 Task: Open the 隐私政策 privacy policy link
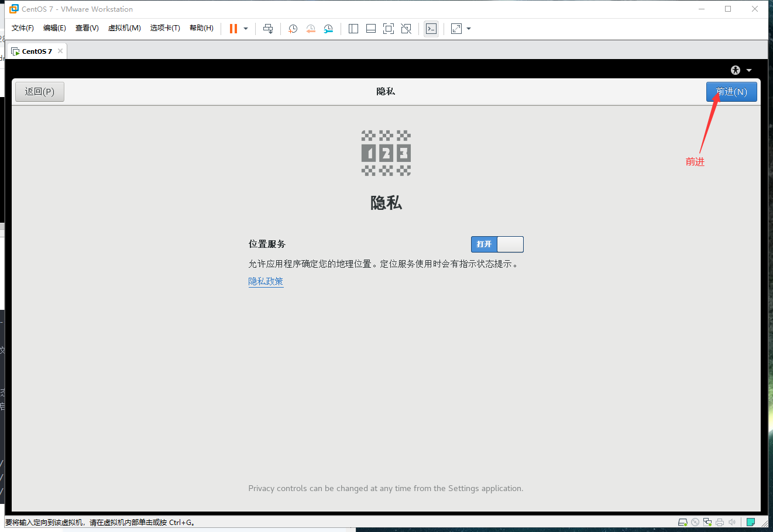click(x=266, y=281)
